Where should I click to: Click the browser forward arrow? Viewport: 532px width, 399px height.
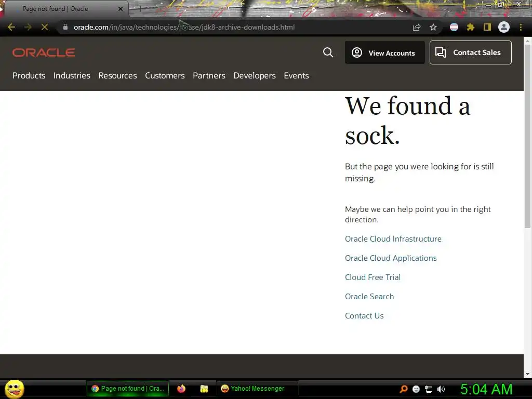point(28,27)
